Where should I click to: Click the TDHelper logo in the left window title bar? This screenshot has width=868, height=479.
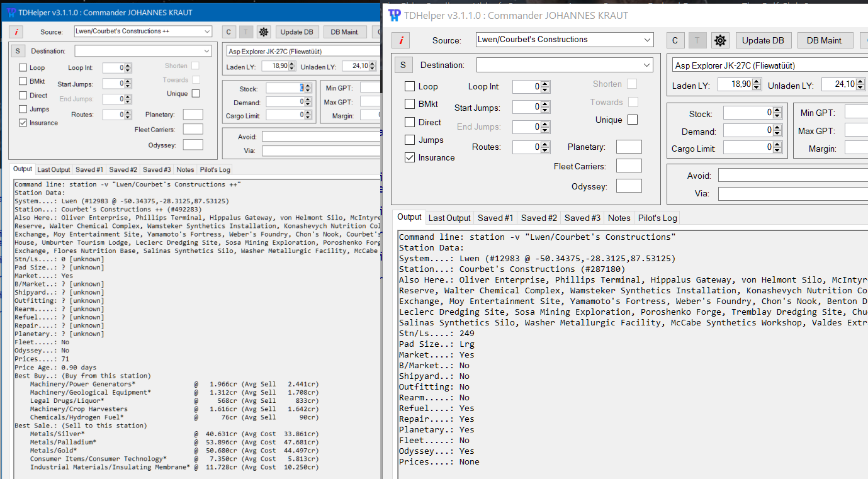click(x=11, y=12)
